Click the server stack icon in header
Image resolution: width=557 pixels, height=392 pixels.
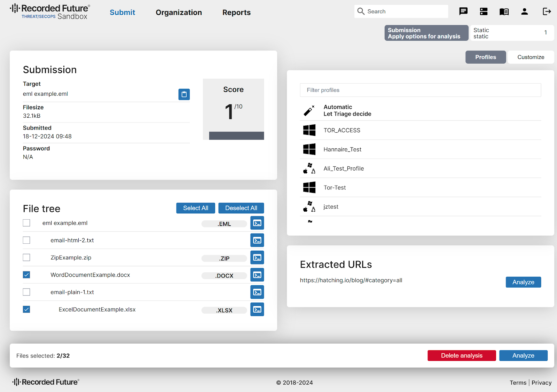pos(484,11)
